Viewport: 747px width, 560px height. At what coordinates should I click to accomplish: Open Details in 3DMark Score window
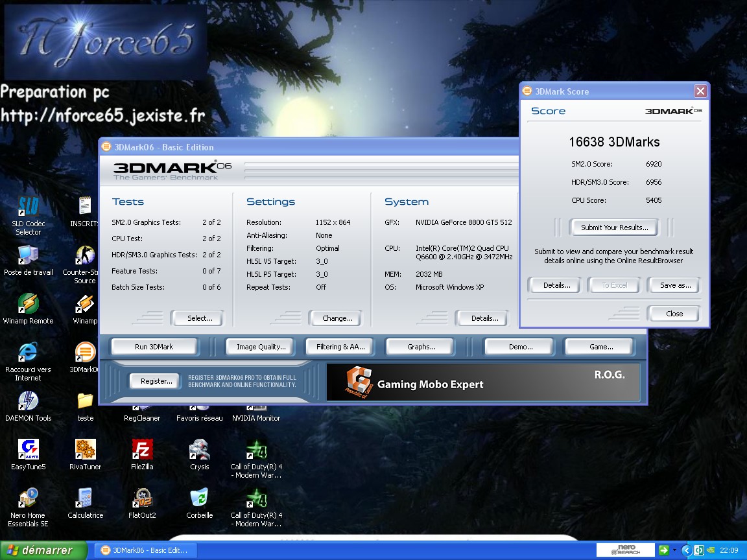556,285
